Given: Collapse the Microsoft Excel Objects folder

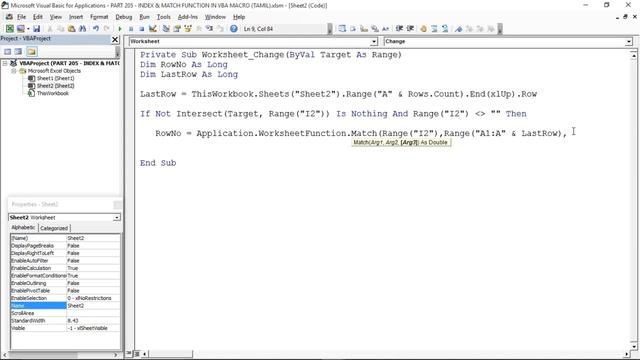Looking at the screenshot, I should [13, 71].
